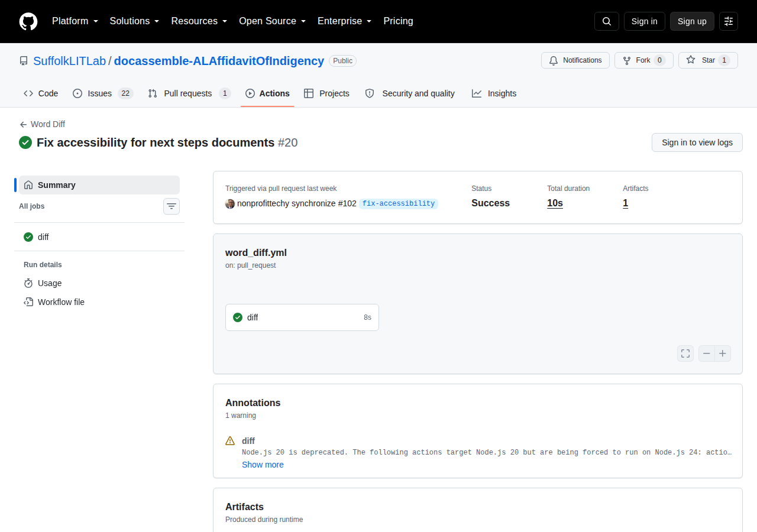The width and height of the screenshot is (757, 532).
Task: Expand the Solutions menu
Action: click(x=134, y=21)
